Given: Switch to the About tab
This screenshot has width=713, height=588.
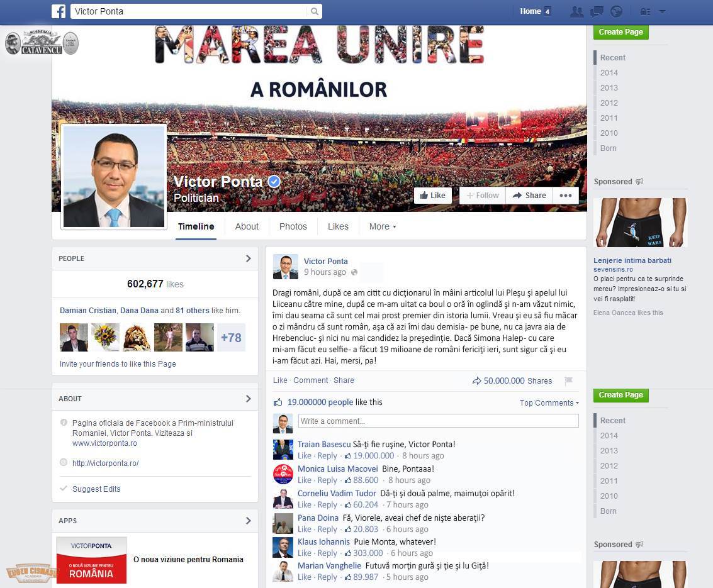Looking at the screenshot, I should point(247,226).
